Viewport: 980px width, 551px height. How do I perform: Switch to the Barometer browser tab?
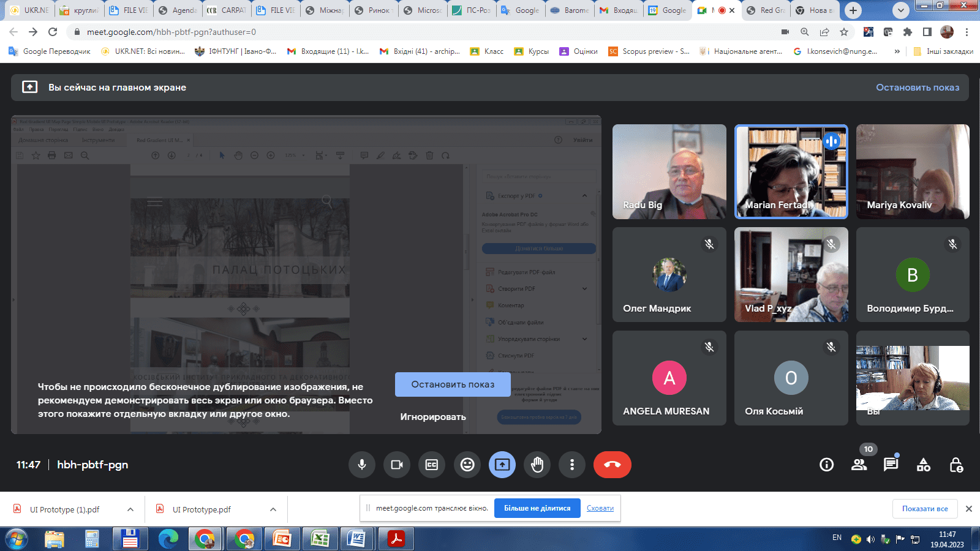tap(570, 10)
